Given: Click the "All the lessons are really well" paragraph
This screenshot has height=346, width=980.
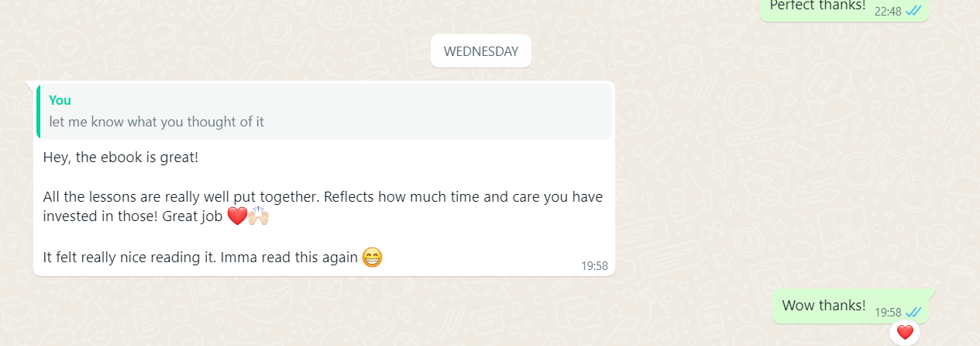Looking at the screenshot, I should [322, 197].
